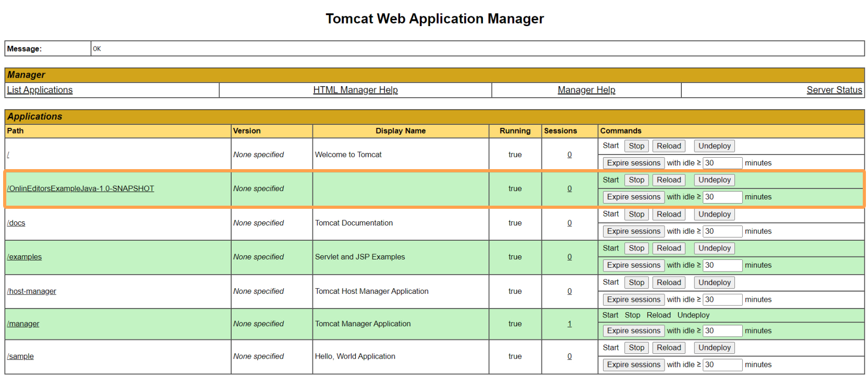Expire sessions for Hello, World Application
The height and width of the screenshot is (380, 868).
[634, 365]
